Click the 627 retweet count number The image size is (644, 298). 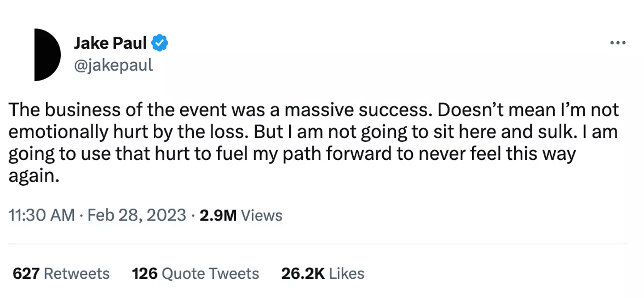[25, 273]
